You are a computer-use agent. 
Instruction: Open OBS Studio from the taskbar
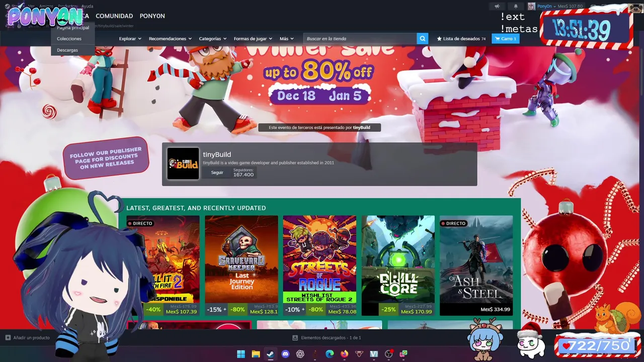pos(388,354)
